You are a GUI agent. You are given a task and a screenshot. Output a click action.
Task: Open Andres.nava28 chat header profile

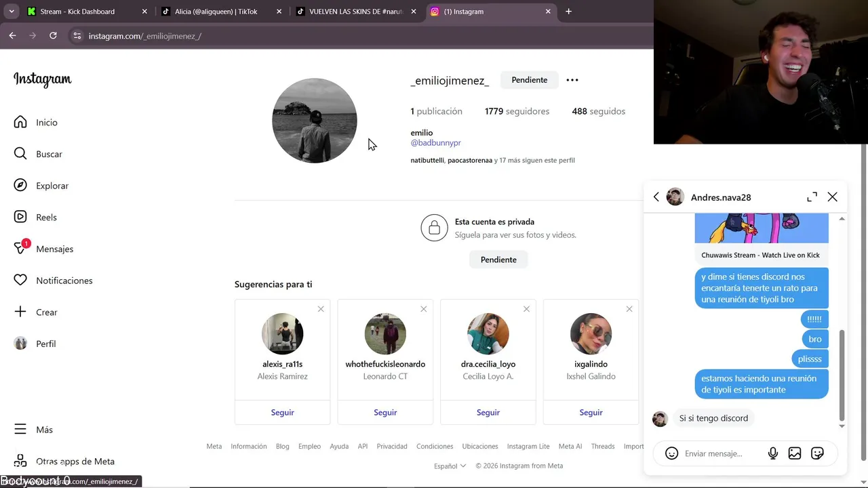coord(709,197)
